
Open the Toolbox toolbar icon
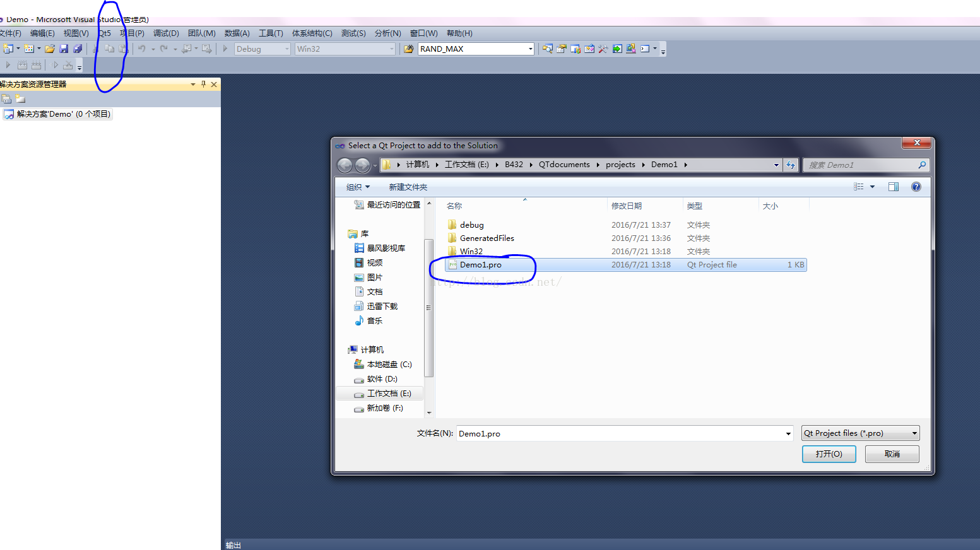603,49
